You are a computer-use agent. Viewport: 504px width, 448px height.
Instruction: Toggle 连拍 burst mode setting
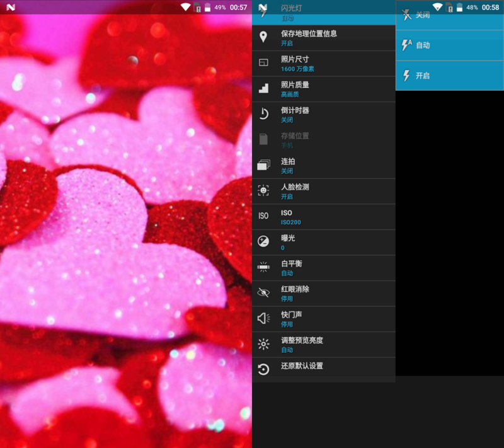[324, 166]
